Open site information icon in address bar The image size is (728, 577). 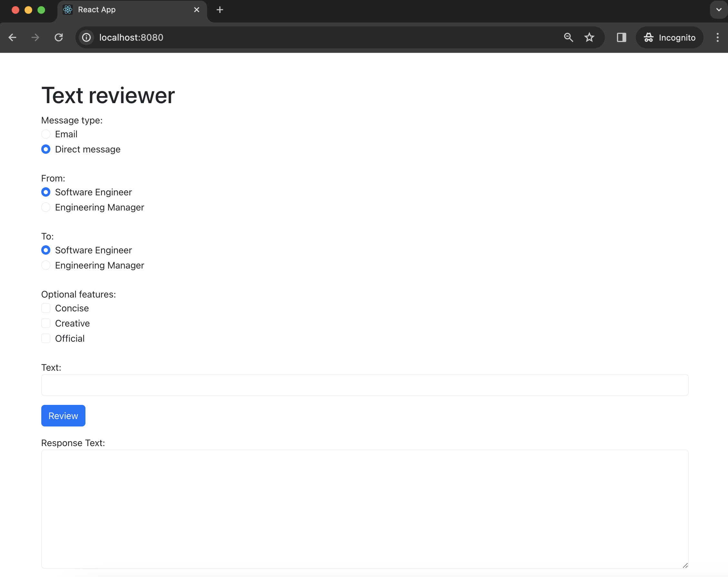86,37
